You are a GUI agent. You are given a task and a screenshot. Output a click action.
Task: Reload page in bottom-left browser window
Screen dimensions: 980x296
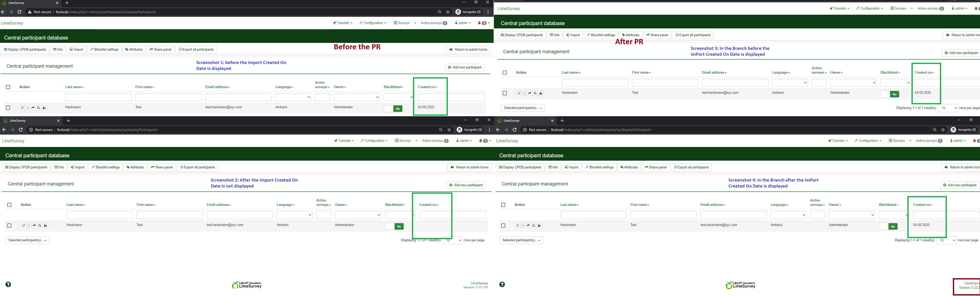[x=21, y=130]
